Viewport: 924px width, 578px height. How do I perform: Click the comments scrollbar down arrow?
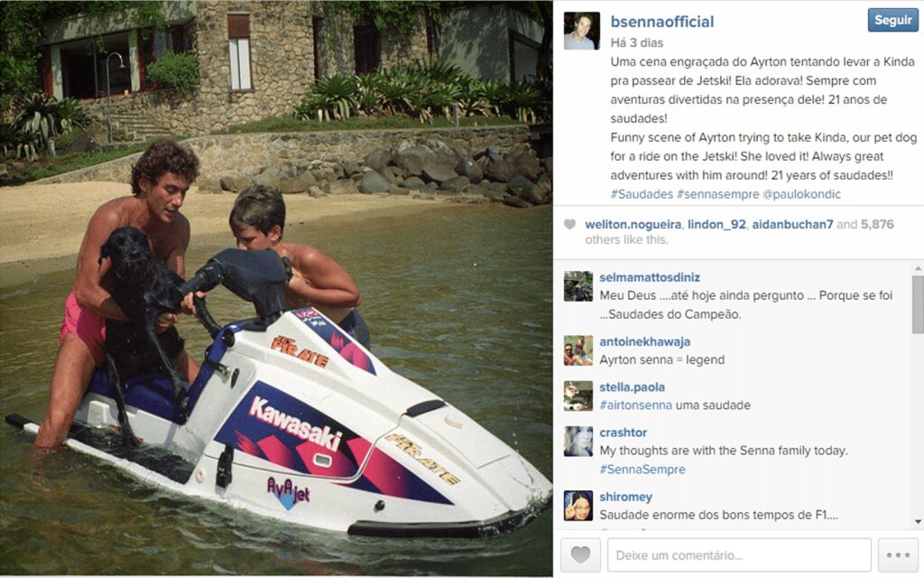918,521
